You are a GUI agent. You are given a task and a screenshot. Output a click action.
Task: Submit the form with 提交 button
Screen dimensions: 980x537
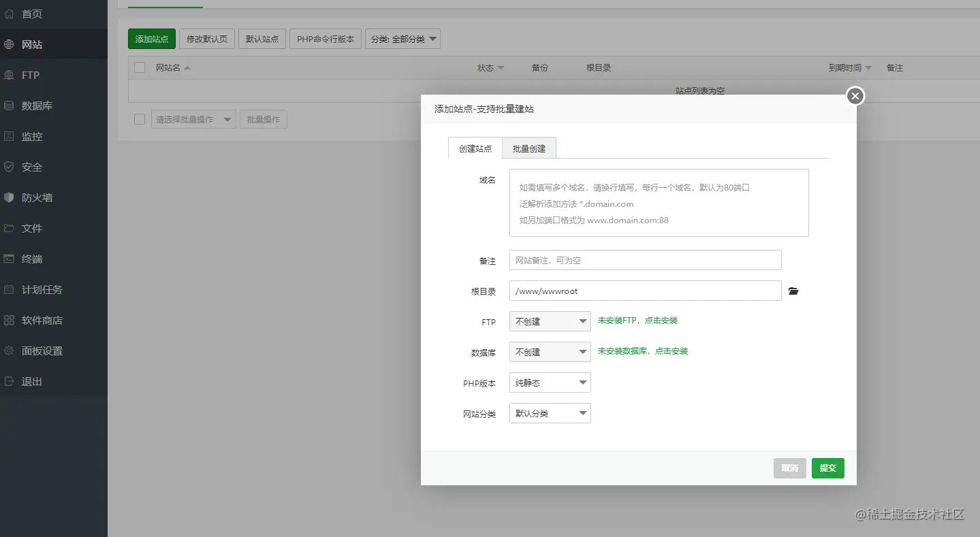(828, 468)
